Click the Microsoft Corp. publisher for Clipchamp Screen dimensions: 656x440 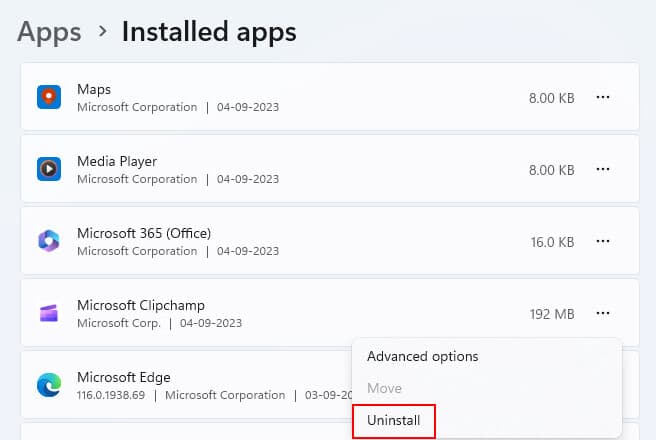(x=119, y=323)
